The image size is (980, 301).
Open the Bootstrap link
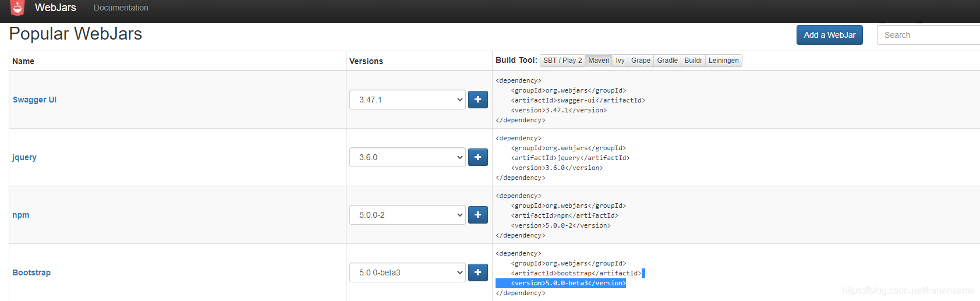pyautogui.click(x=31, y=272)
